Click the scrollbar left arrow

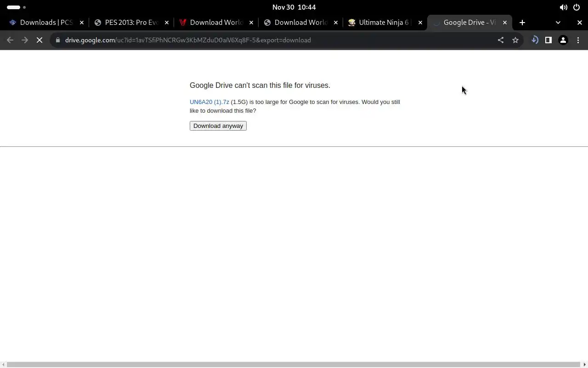(x=3, y=365)
